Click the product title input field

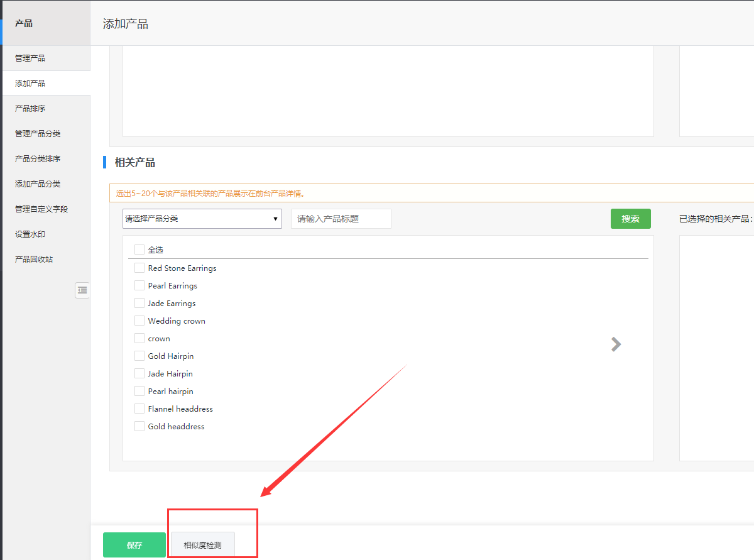[x=341, y=219]
